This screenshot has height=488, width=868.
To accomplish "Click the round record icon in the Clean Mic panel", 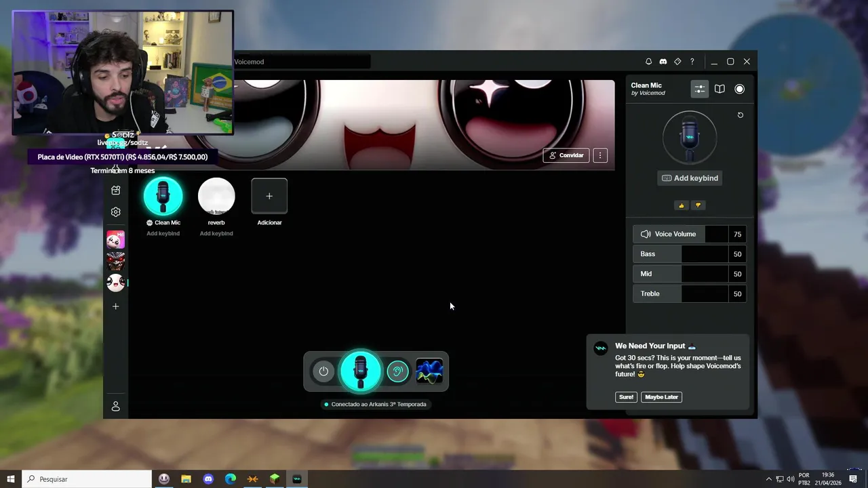I will 739,89.
